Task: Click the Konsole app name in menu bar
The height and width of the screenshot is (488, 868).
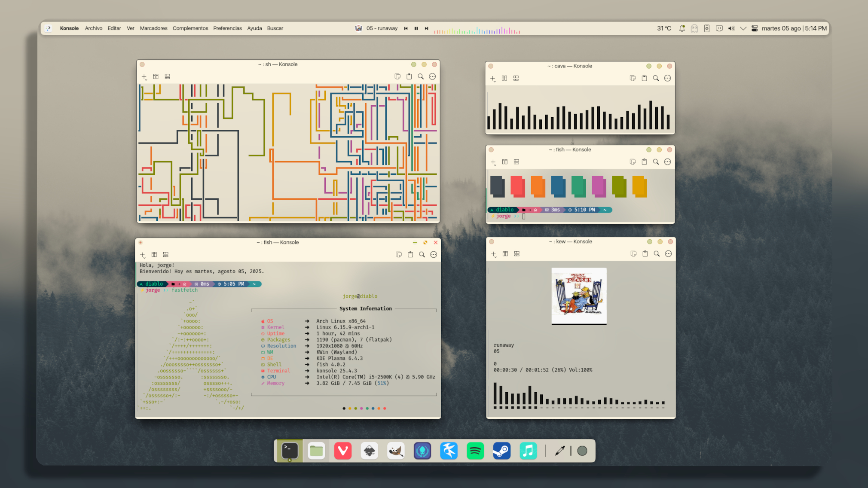Action: point(69,28)
